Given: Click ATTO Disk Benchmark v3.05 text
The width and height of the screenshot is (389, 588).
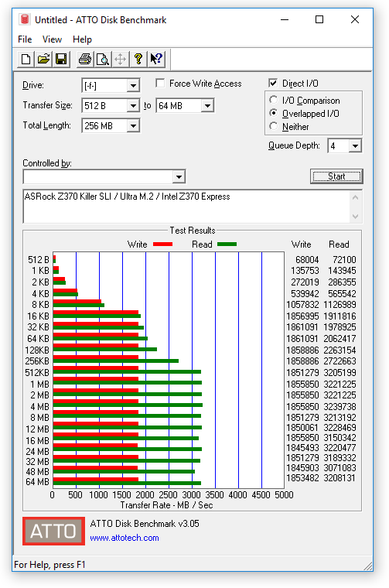Looking at the screenshot, I should 145,524.
